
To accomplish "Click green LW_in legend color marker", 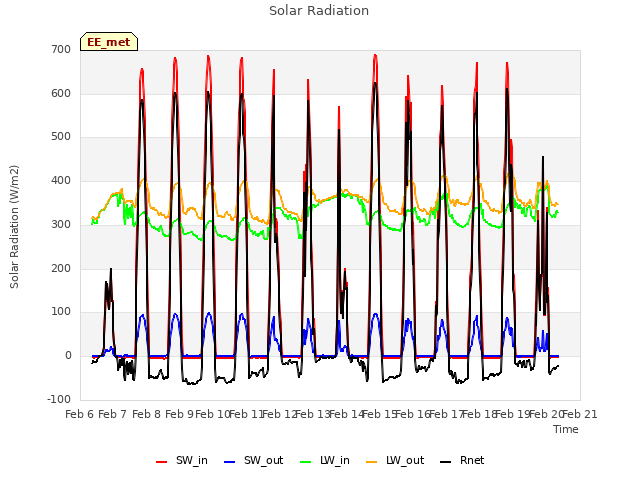I will coord(306,462).
